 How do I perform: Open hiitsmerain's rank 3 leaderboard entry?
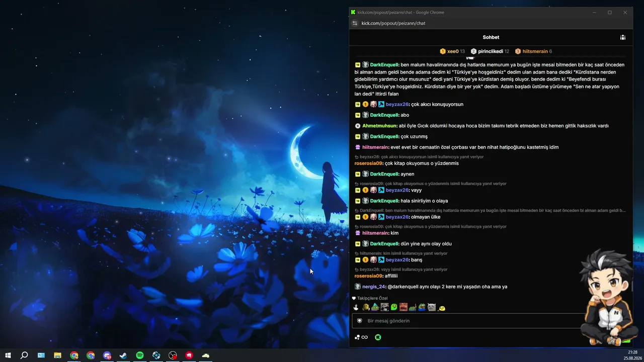[533, 51]
